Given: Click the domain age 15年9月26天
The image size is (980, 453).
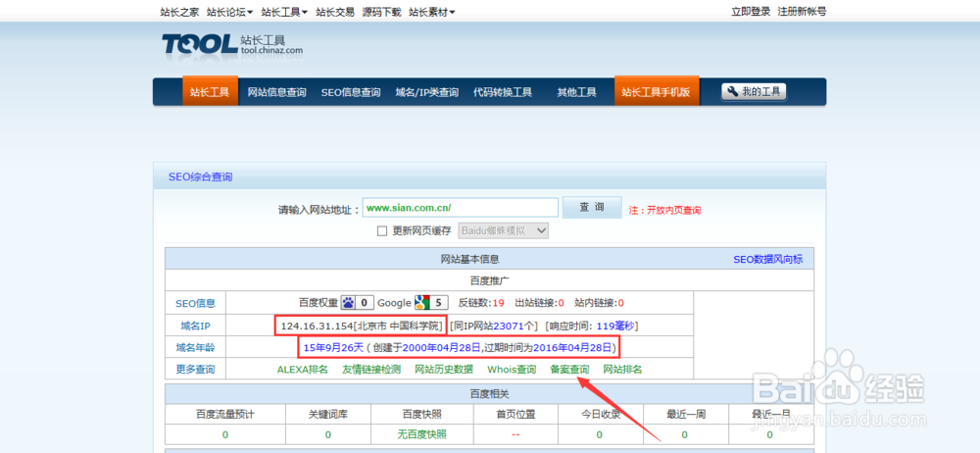Looking at the screenshot, I should [x=333, y=347].
